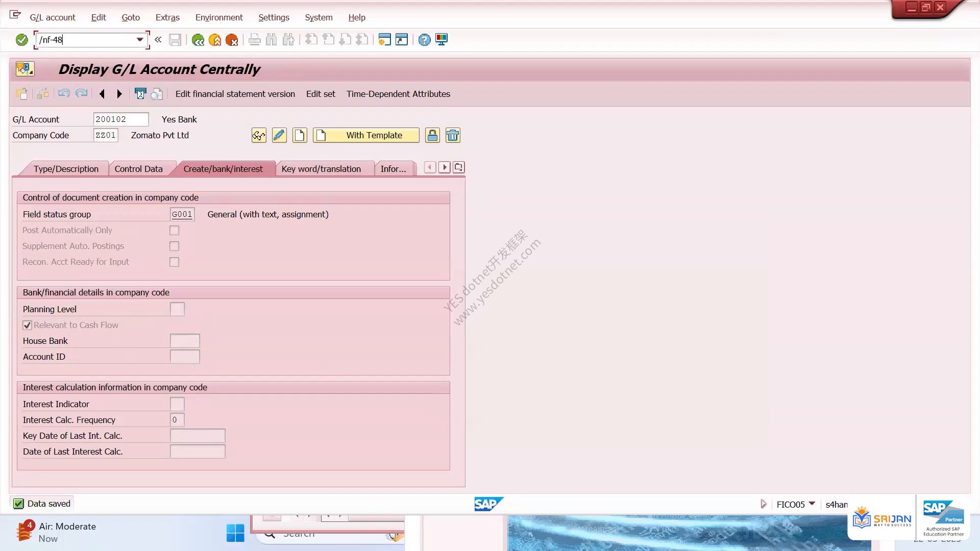This screenshot has height=551, width=980.
Task: Click the House Bank input field
Action: [185, 341]
